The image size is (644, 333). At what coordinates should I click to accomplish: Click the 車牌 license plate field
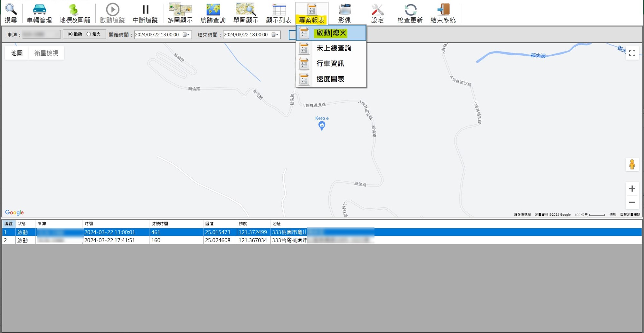pyautogui.click(x=41, y=34)
